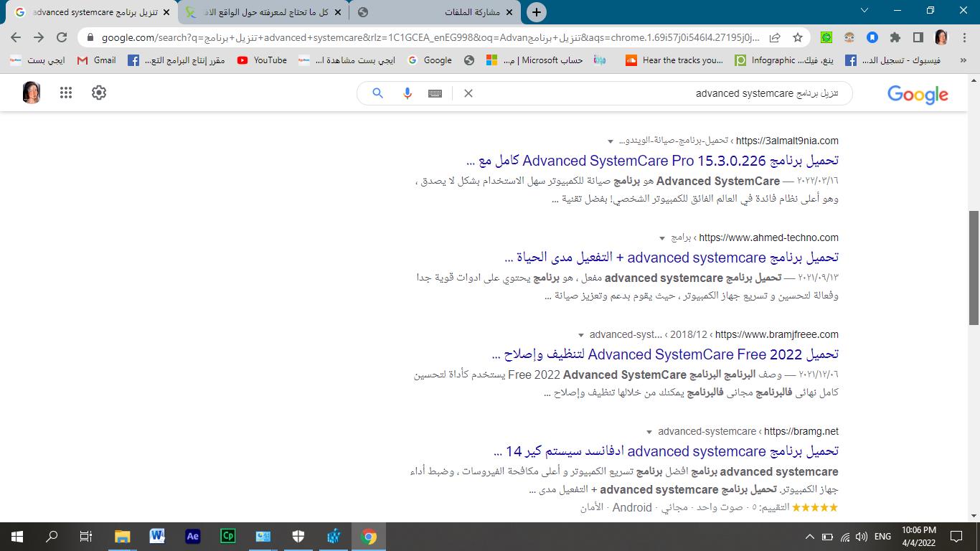
Task: Click the Google search input field
Action: click(x=660, y=93)
